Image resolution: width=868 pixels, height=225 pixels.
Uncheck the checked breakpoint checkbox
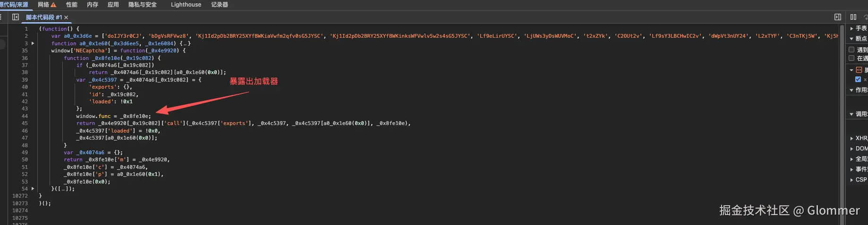[858, 79]
